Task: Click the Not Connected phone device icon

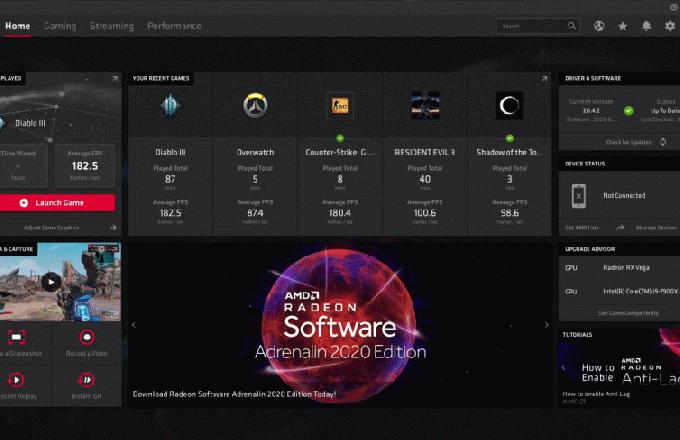Action: (579, 196)
